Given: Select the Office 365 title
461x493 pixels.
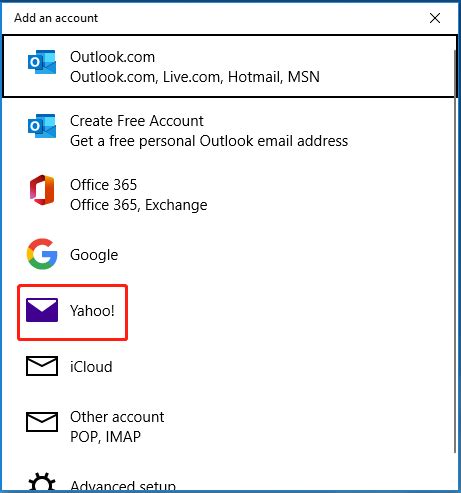Looking at the screenshot, I should pyautogui.click(x=103, y=185).
